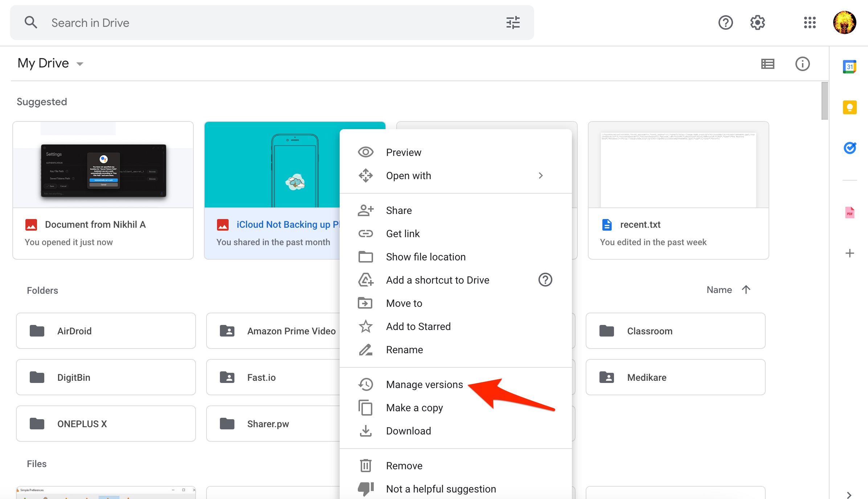Select Show file location from menu
This screenshot has width=868, height=499.
pyautogui.click(x=426, y=257)
